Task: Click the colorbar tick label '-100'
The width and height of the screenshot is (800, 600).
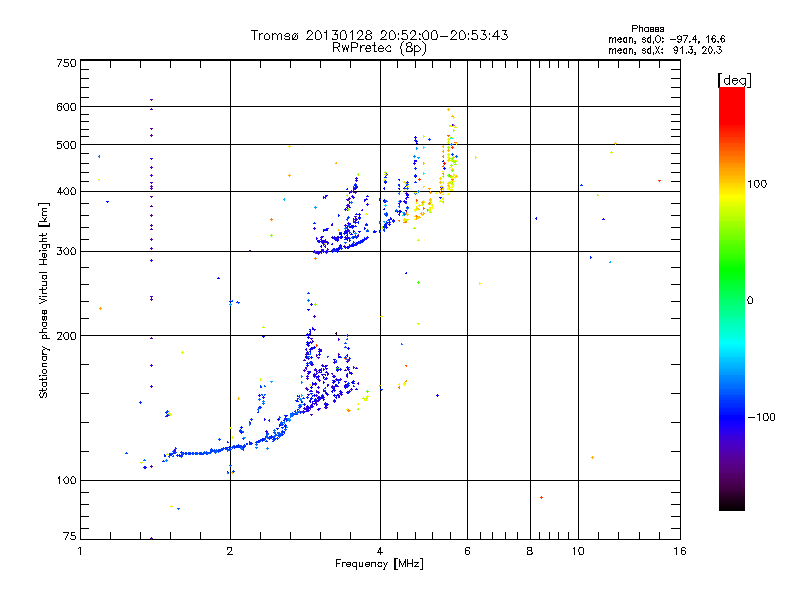Action: pos(762,417)
